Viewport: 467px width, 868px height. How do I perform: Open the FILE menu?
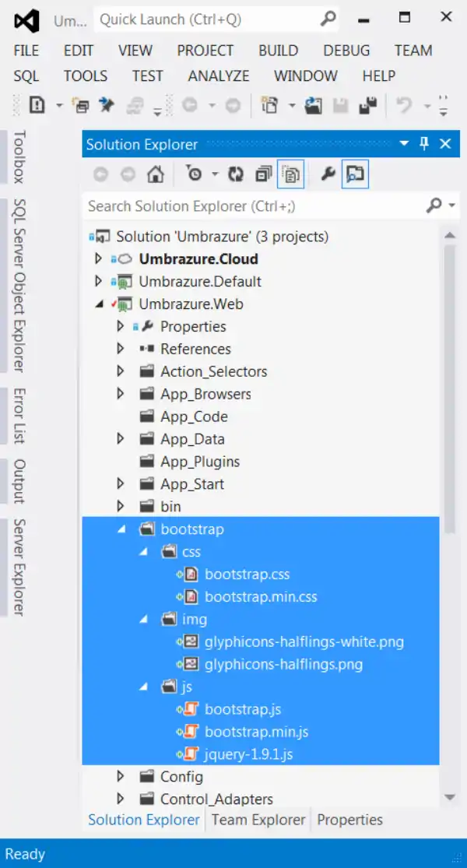click(x=26, y=51)
